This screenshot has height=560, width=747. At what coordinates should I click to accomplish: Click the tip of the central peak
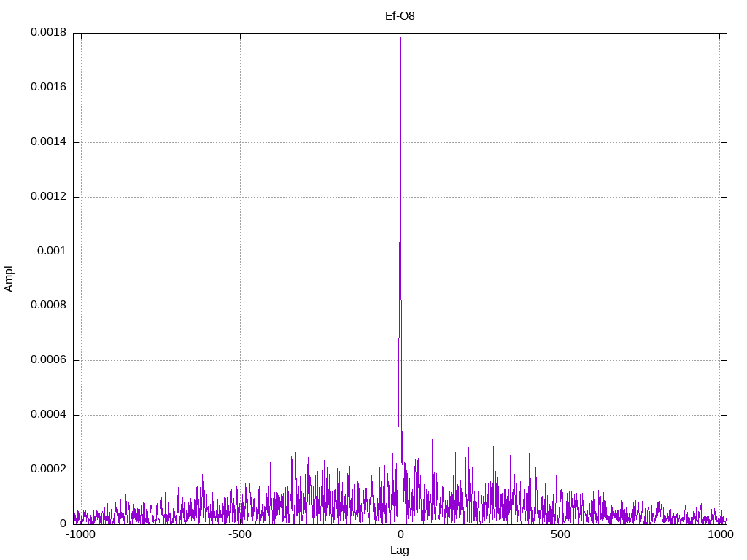point(400,38)
